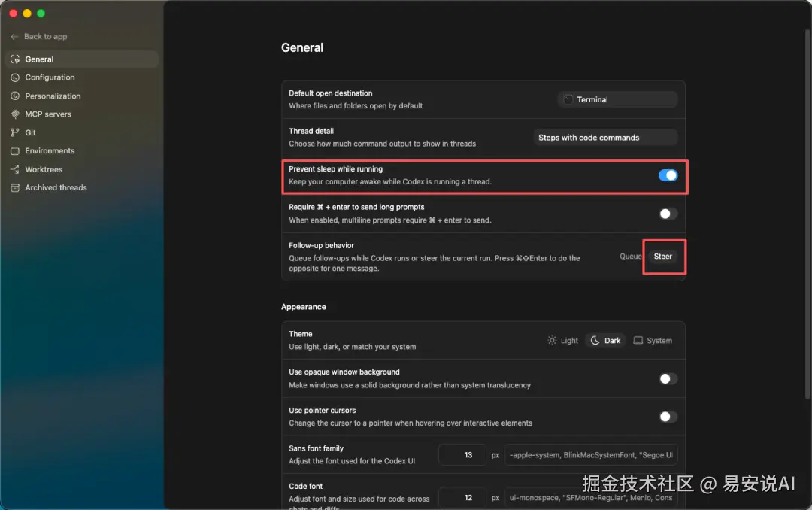
Task: Choose the Dark theme option
Action: [x=605, y=341]
